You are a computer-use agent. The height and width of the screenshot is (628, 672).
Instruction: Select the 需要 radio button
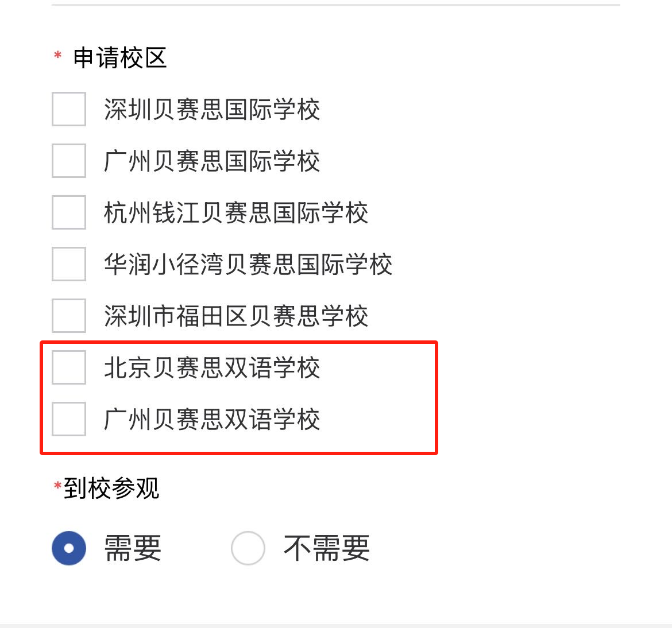pos(69,548)
